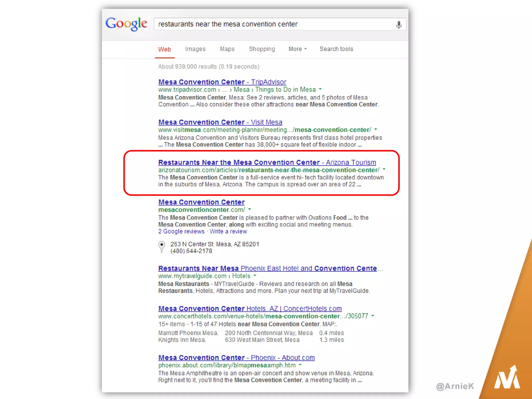Open Search tools
The width and height of the screenshot is (532, 399).
tap(336, 49)
